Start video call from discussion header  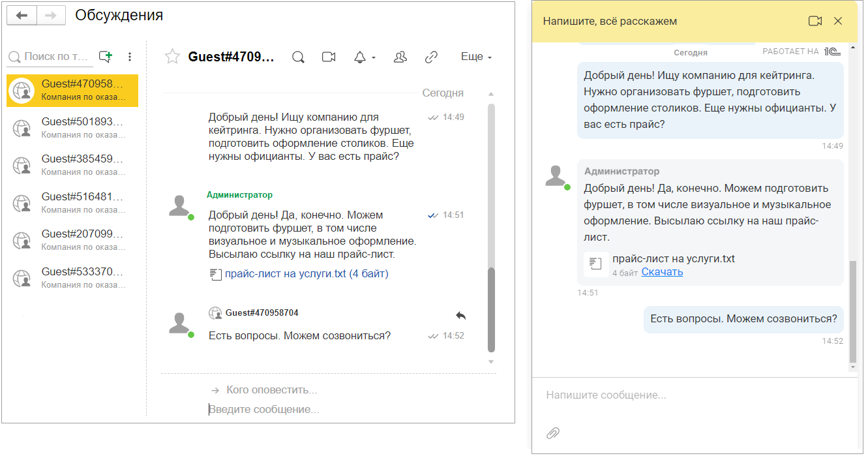point(329,57)
